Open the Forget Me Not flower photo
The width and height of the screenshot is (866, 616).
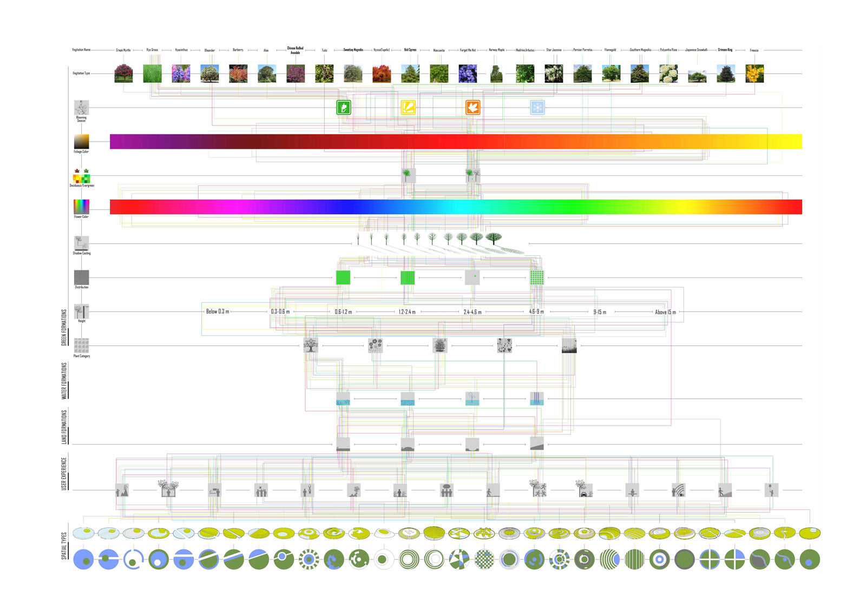click(x=468, y=74)
